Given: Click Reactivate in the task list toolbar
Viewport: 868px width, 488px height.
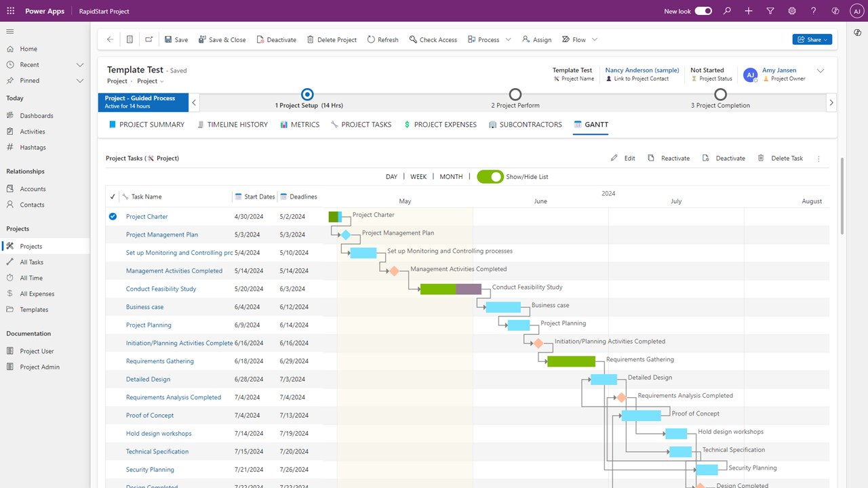Looking at the screenshot, I should point(669,158).
